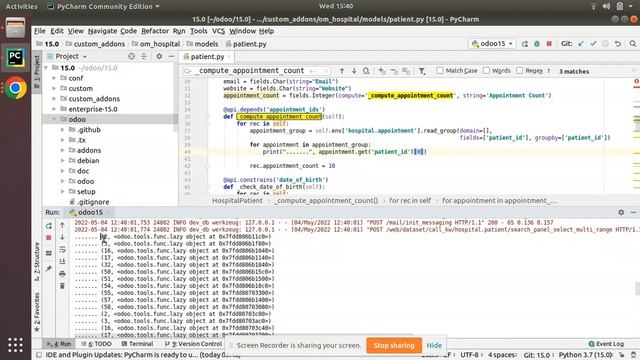Image resolution: width=640 pixels, height=360 pixels.
Task: Toggle soft-wrap in Run console
Action: point(62,249)
